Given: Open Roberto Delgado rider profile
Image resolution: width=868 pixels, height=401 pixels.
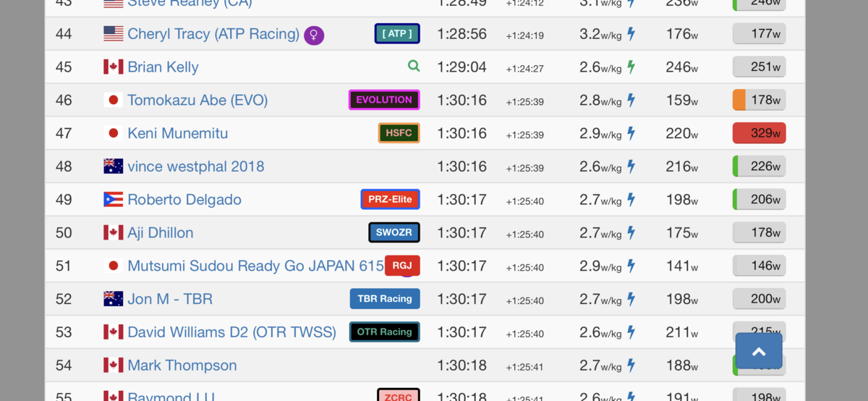Looking at the screenshot, I should tap(184, 200).
